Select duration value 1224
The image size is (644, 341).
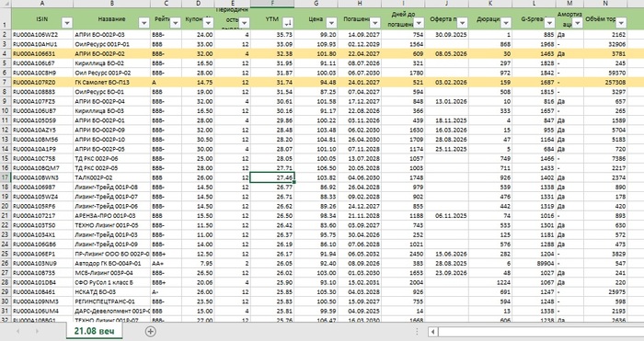(490, 283)
